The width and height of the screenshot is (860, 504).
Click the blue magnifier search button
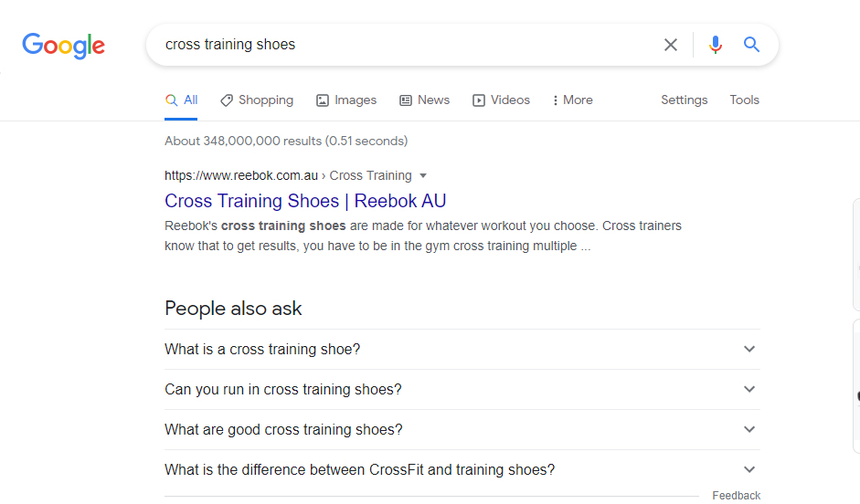(x=751, y=45)
